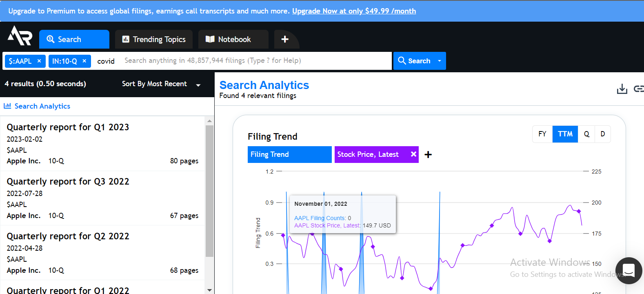644x294 pixels.
Task: Toggle the Filing Trend series button
Action: (x=290, y=154)
